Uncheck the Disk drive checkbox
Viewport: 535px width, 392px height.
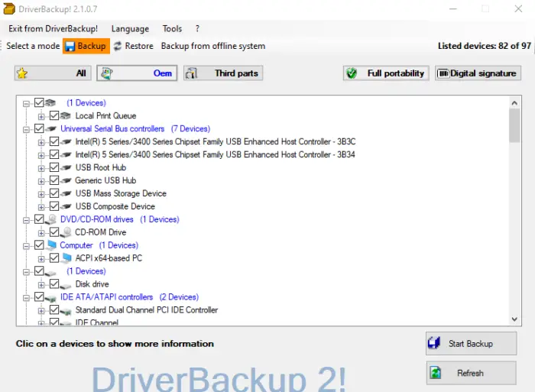[x=54, y=283]
